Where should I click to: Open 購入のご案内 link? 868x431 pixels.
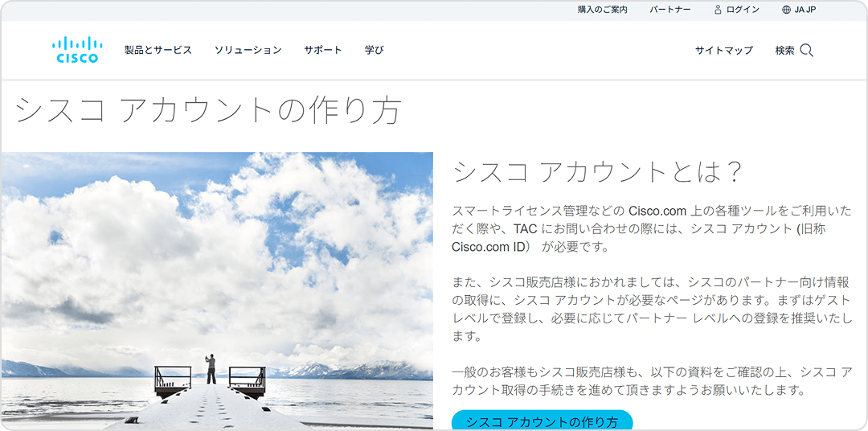point(602,10)
